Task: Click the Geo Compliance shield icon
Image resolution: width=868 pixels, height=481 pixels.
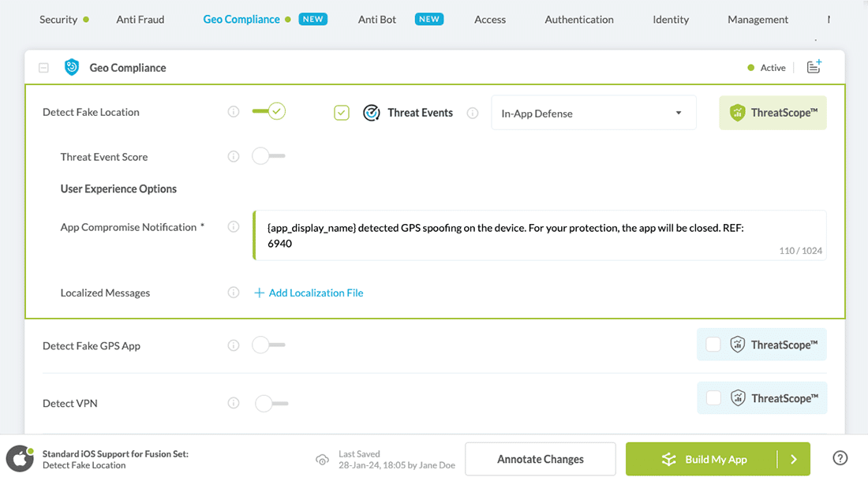Action: coord(71,68)
